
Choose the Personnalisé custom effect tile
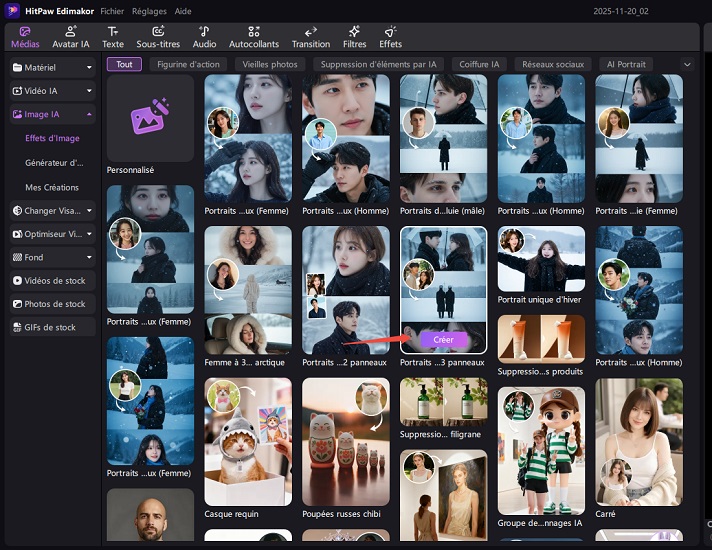[x=150, y=119]
